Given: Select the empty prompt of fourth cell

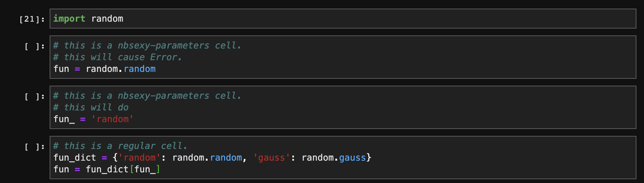Looking at the screenshot, I should point(34,147).
